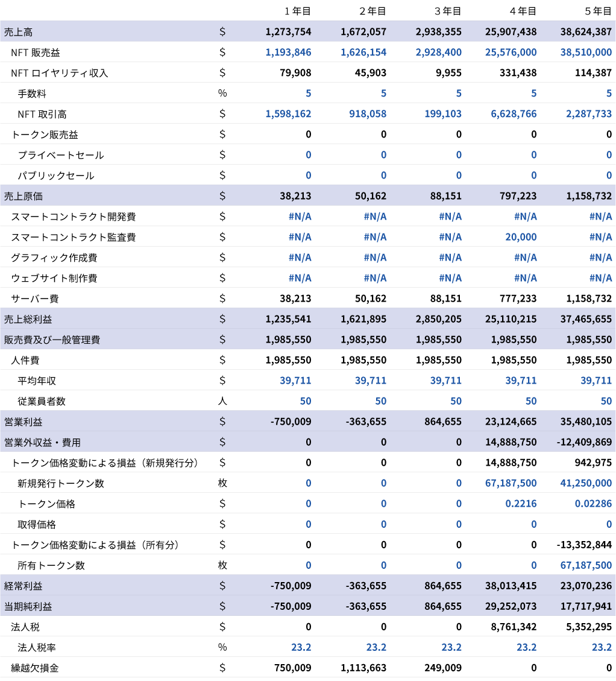The image size is (616, 681).
Task: Click #N/A in グラフィック作成費 1年目
Action: coord(300,258)
